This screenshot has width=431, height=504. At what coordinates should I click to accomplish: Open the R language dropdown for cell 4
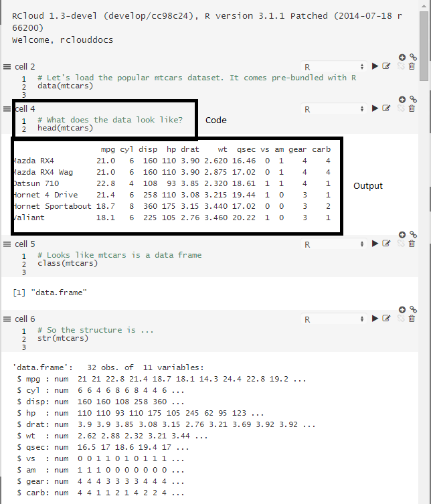pos(333,109)
